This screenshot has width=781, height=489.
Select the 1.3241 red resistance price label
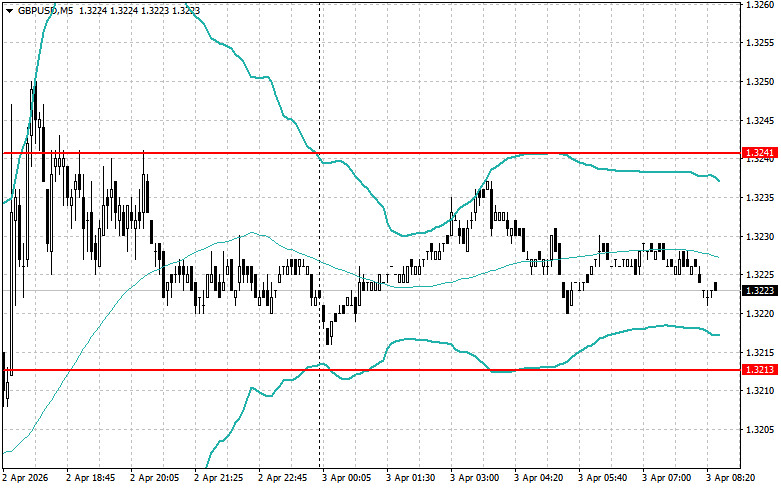pyautogui.click(x=760, y=152)
